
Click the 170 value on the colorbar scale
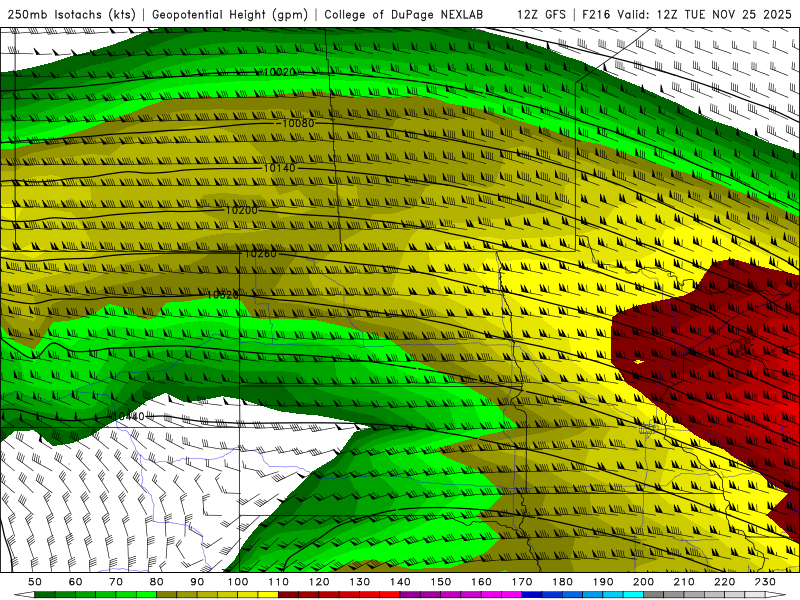pyautogui.click(x=522, y=582)
